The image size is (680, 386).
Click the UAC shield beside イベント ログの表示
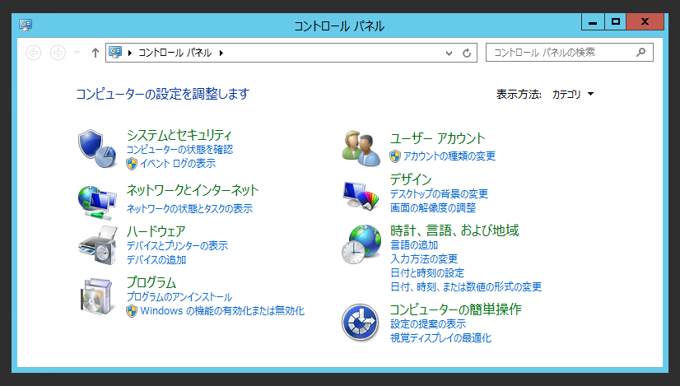[132, 164]
